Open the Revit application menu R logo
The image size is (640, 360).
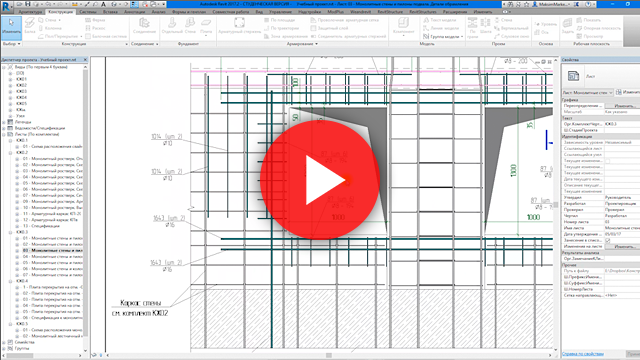coord(7,7)
